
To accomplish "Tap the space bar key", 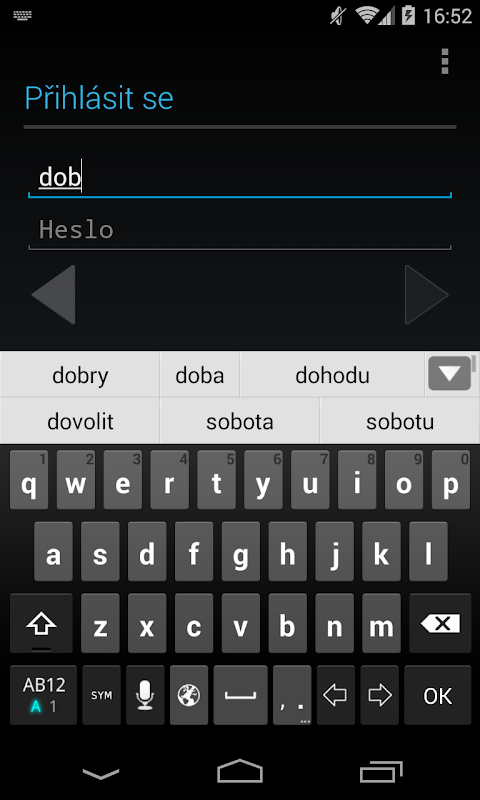I will click(240, 694).
